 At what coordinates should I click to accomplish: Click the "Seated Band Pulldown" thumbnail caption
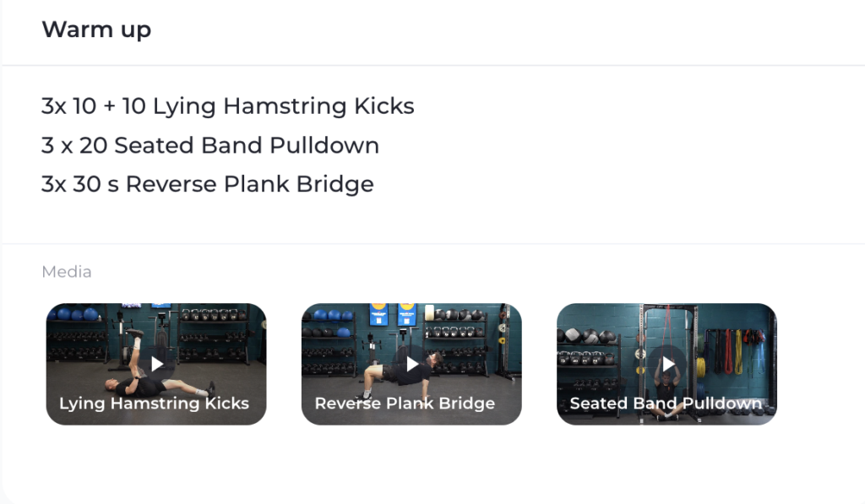(666, 404)
